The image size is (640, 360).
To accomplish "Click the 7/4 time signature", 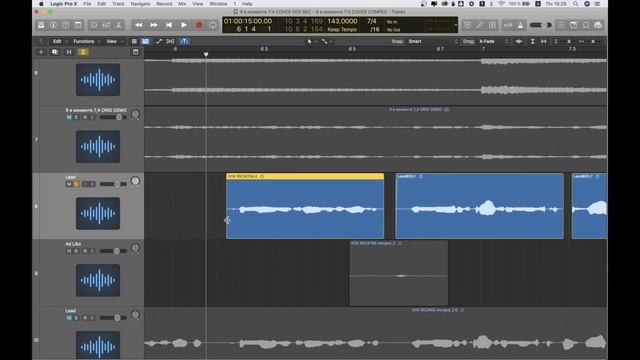I will pos(371,21).
